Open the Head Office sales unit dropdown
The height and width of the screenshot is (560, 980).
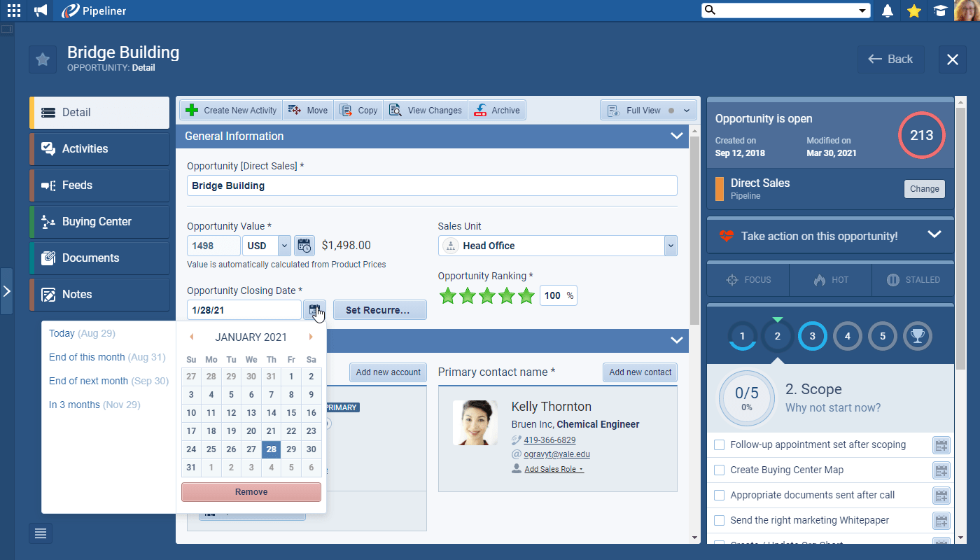[x=670, y=246]
